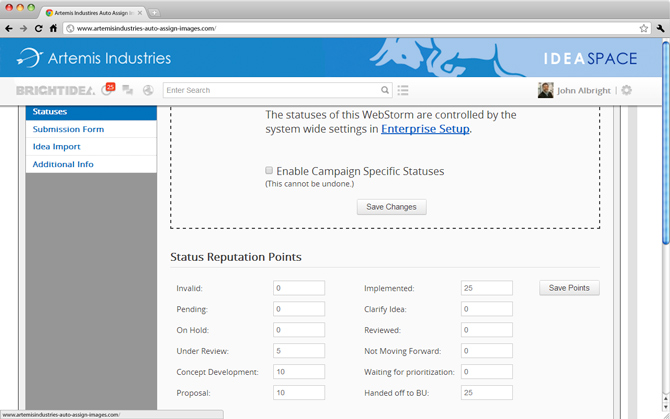
Task: Click the 'This cannot be undone' note
Action: pyautogui.click(x=309, y=184)
